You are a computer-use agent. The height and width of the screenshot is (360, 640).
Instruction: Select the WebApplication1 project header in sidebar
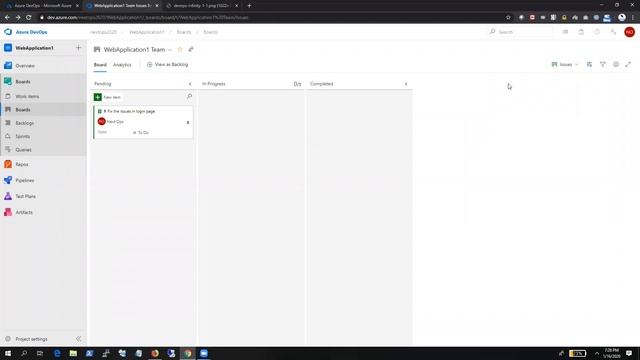coord(34,48)
